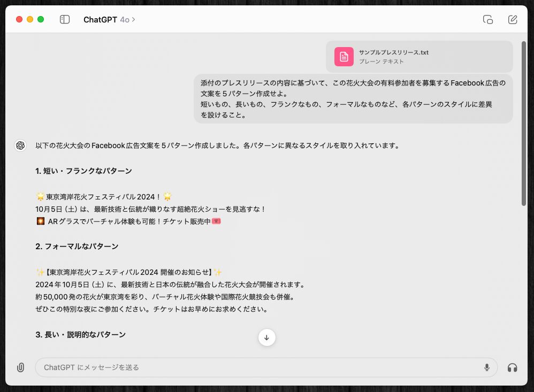Click the heading 2. フォーマルなパターン
The image size is (534, 392).
(77, 247)
